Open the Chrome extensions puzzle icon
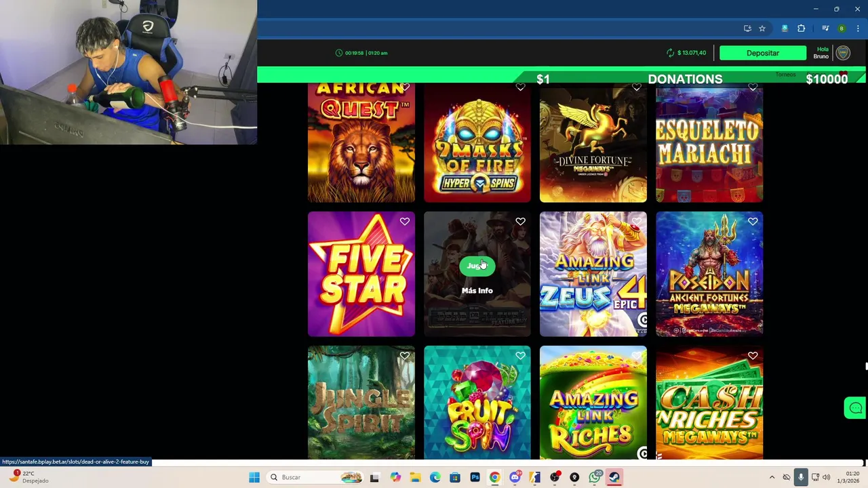 click(801, 28)
